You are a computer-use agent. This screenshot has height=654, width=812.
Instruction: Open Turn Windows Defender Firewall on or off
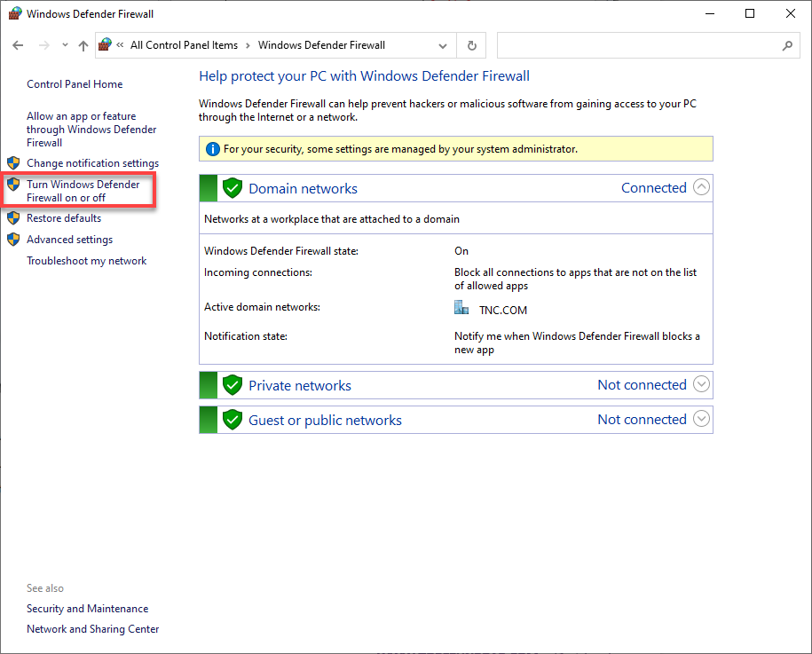pyautogui.click(x=83, y=191)
